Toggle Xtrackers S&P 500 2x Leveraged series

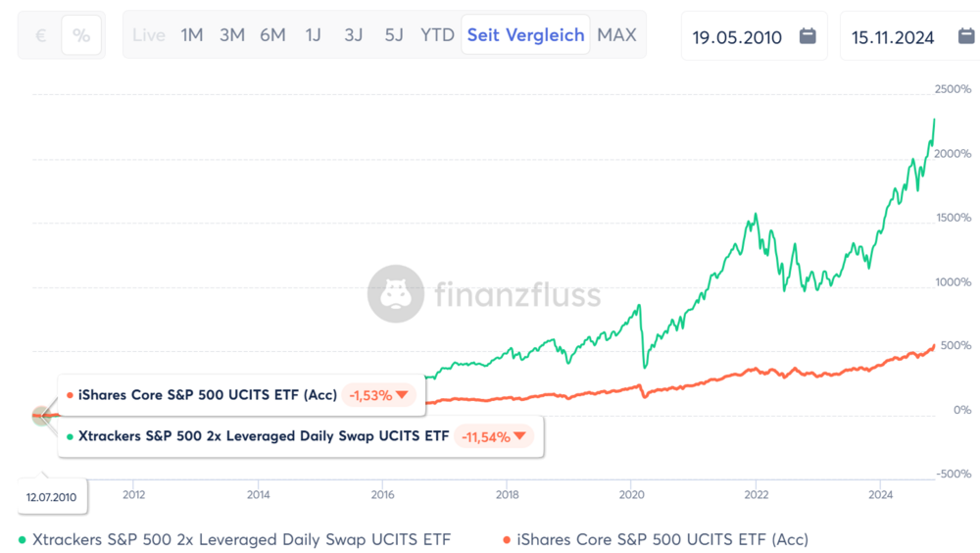241,539
